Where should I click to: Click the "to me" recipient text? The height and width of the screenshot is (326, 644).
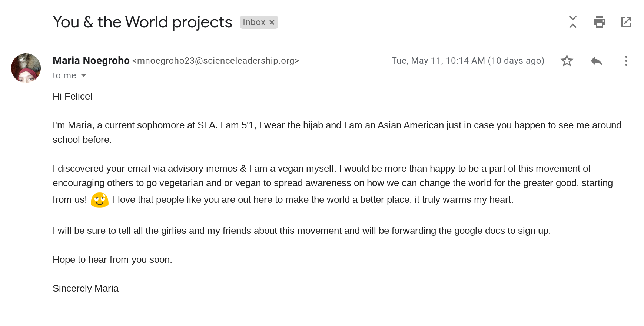(x=64, y=75)
